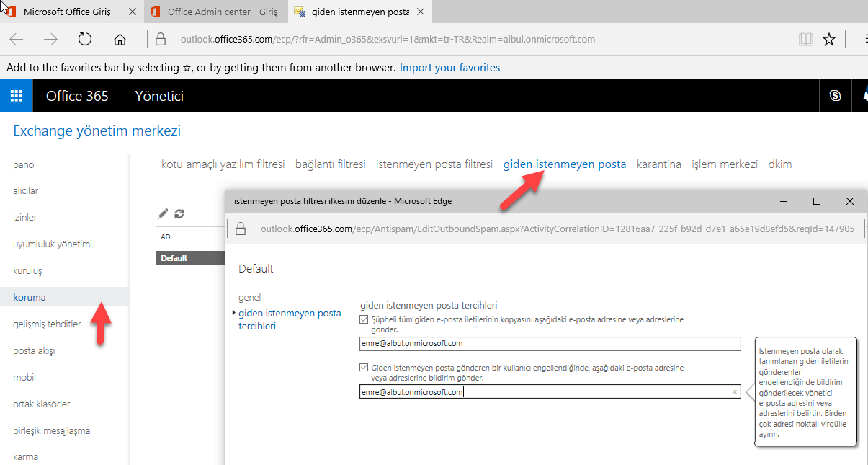This screenshot has height=465, width=868.
Task: Select mobil in left navigation
Action: coord(24,378)
